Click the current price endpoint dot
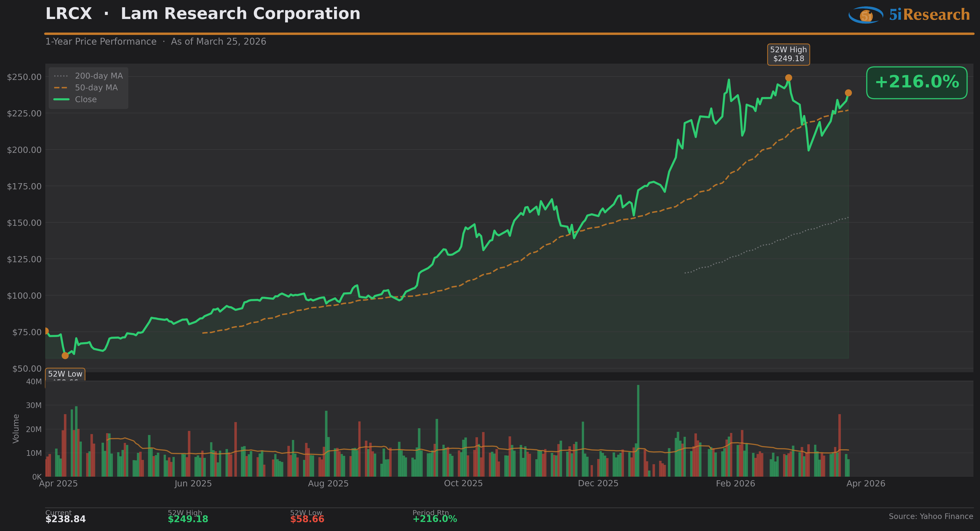This screenshot has height=531, width=980. (848, 93)
